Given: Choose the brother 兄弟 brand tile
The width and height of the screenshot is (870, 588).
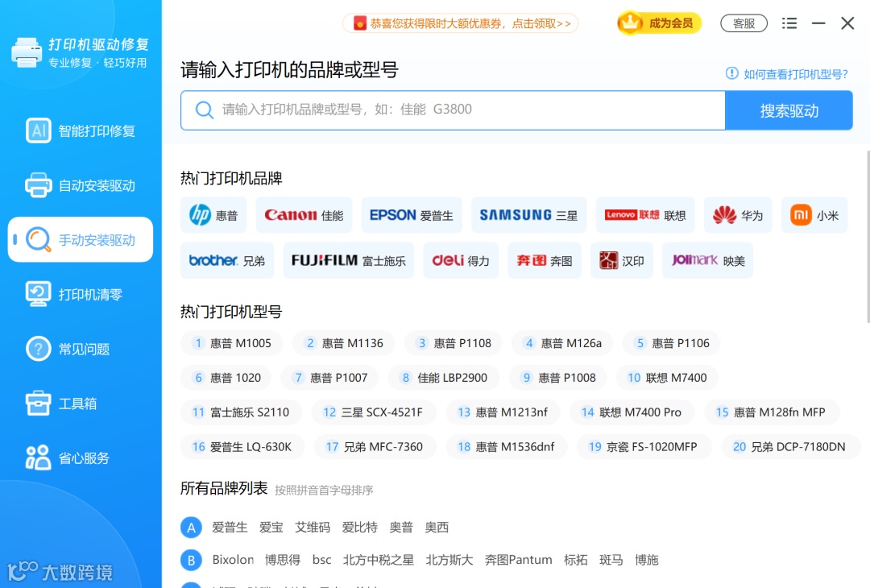Looking at the screenshot, I should click(227, 260).
